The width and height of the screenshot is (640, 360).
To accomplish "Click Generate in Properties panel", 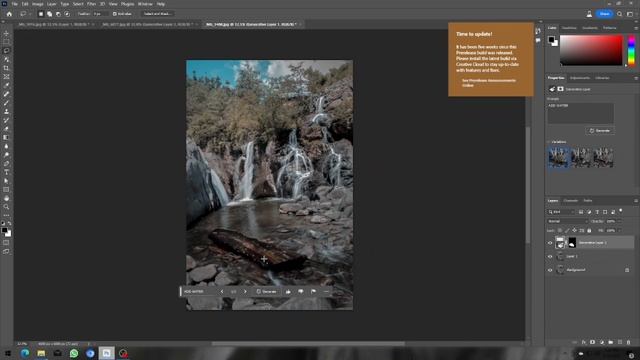I will 600,131.
